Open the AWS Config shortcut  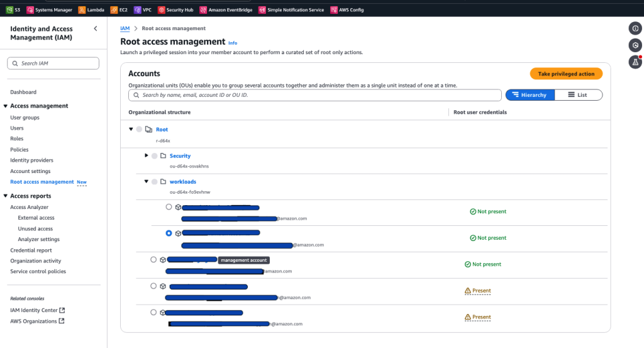click(347, 10)
